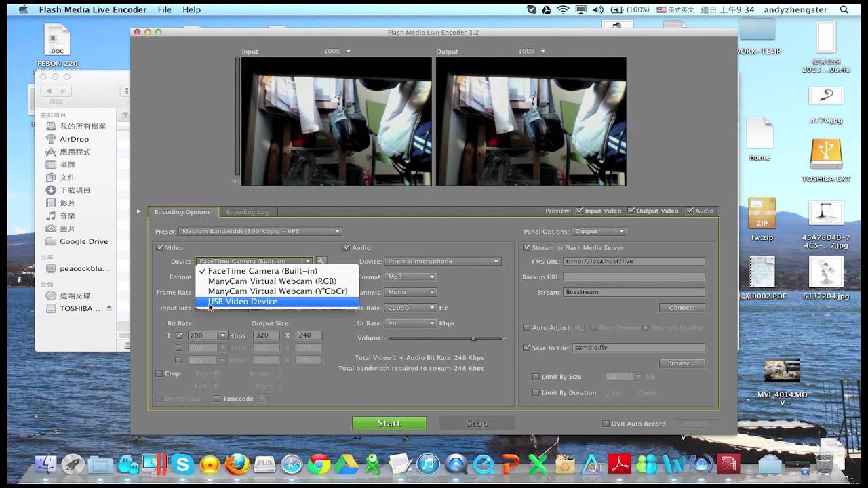Select AirDrop in Finder sidebar
868x488 pixels.
coord(74,139)
